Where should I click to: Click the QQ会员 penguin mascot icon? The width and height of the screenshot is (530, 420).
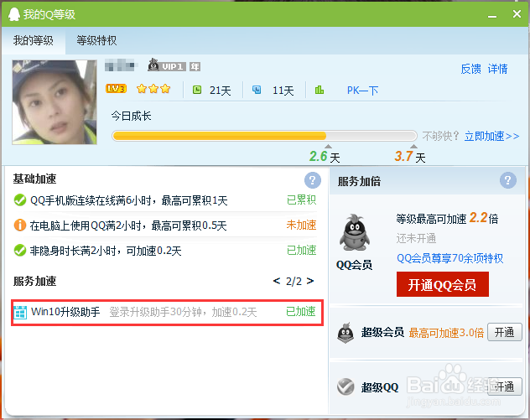tap(354, 232)
